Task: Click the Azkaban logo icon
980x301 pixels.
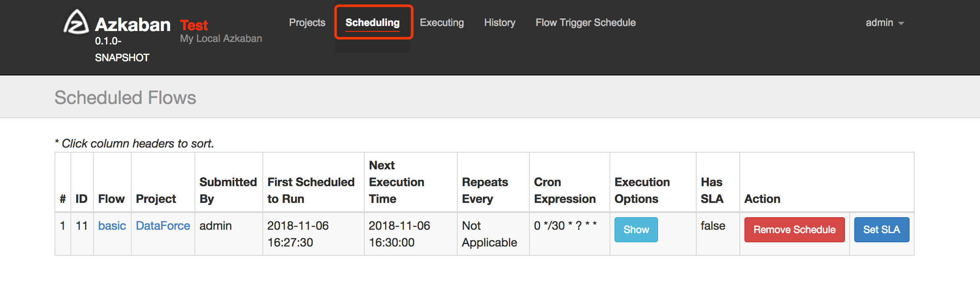Action: coord(76,22)
